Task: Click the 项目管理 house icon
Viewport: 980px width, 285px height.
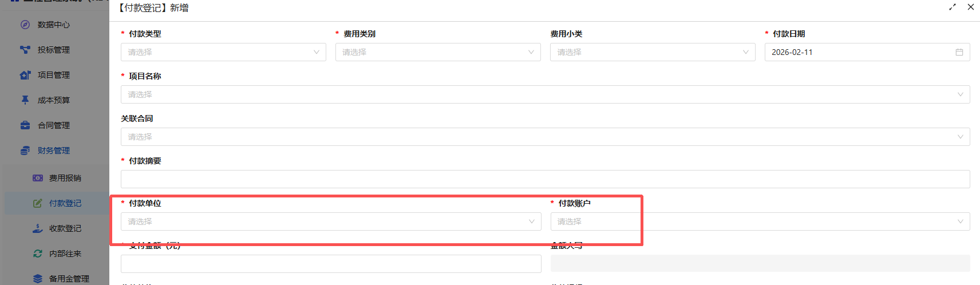Action: click(x=25, y=75)
